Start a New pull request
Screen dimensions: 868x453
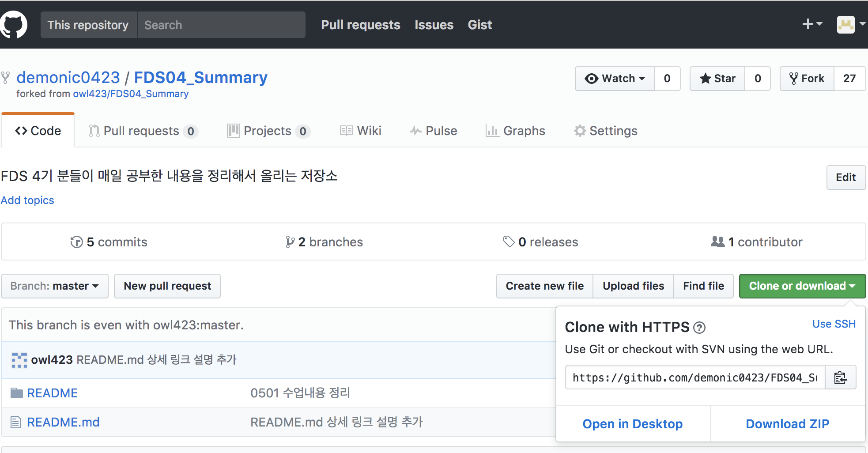[x=167, y=286]
